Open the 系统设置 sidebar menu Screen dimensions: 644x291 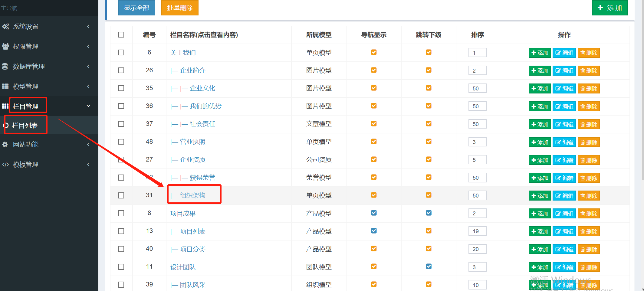[x=49, y=27]
